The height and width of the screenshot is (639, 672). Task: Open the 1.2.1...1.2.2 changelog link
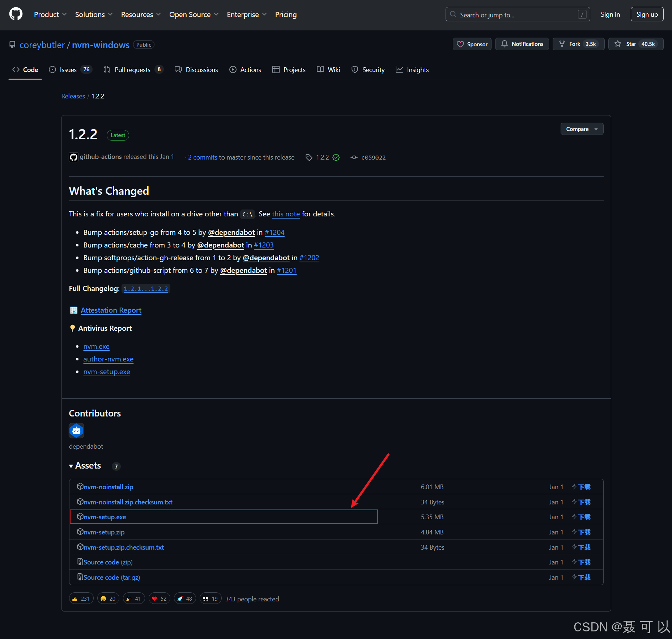pyautogui.click(x=146, y=288)
